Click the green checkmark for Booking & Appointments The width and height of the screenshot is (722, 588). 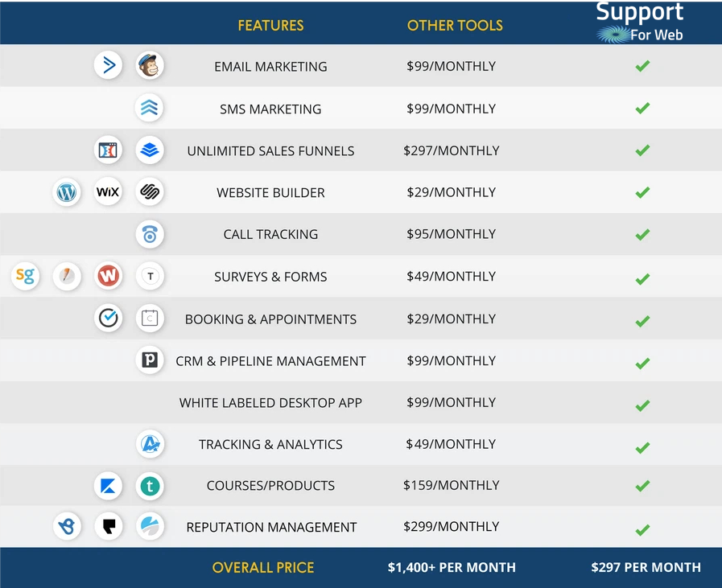642,321
